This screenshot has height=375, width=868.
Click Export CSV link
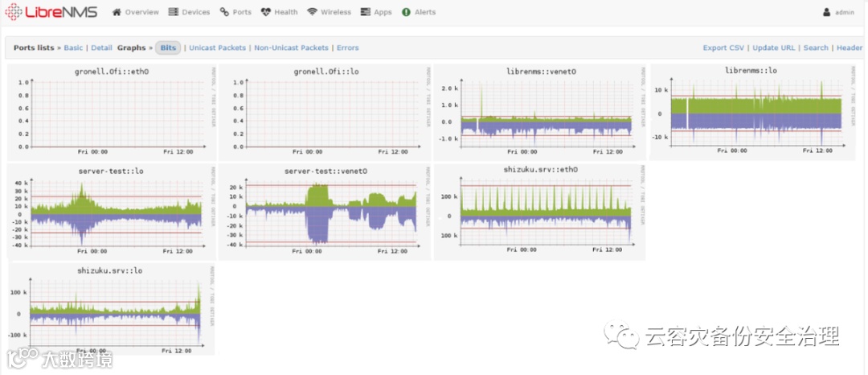pyautogui.click(x=723, y=47)
